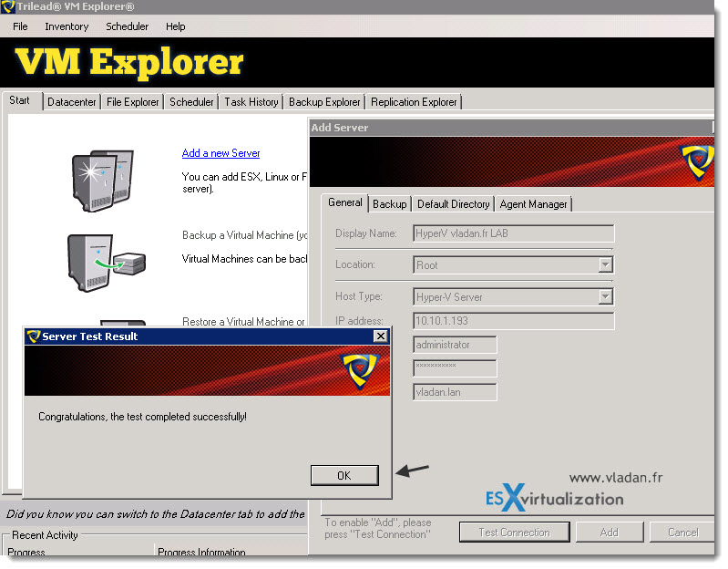The image size is (728, 569).
Task: Switch to the Datacenter tab
Action: point(71,102)
